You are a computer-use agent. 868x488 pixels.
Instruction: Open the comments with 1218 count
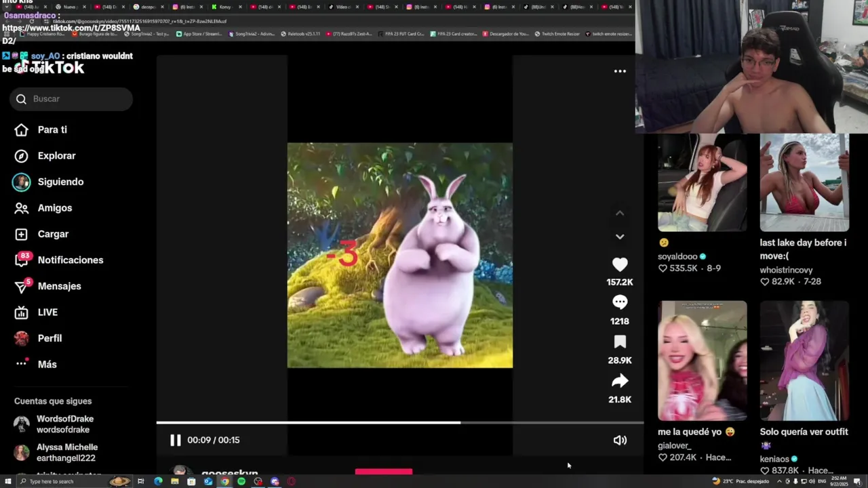[x=620, y=302]
